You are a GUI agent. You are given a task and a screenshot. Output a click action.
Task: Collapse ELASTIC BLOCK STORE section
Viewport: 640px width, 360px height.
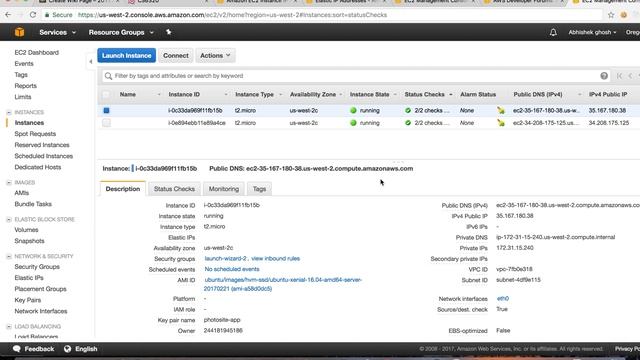pyautogui.click(x=9, y=220)
